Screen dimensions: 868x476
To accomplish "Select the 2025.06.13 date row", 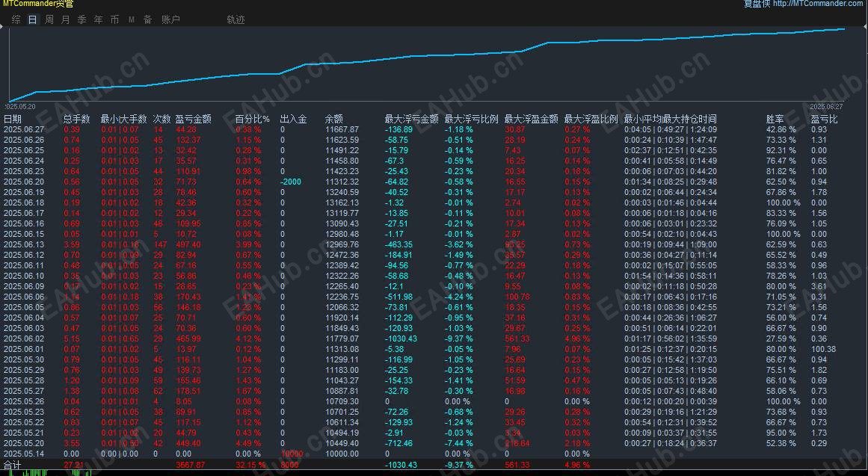I will [x=24, y=244].
